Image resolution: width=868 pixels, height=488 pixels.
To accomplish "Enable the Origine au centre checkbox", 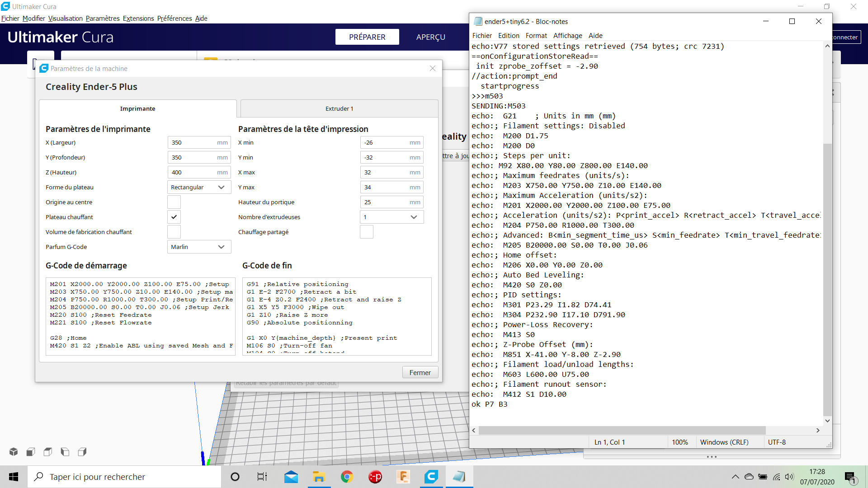I will pos(174,202).
